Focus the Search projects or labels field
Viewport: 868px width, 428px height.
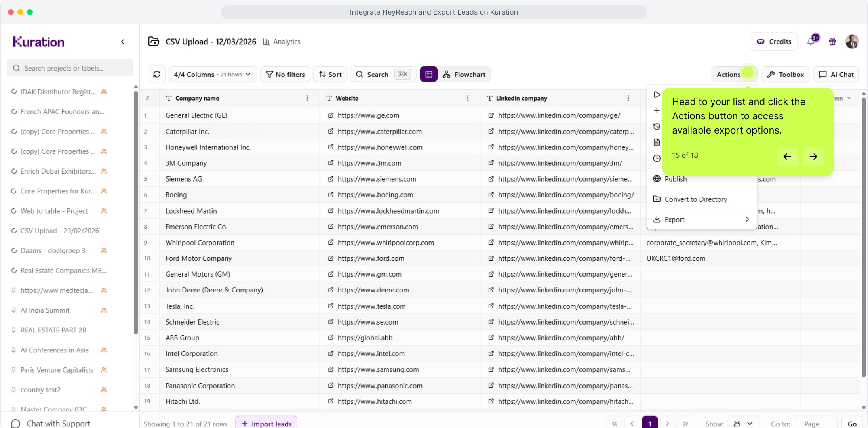(70, 68)
